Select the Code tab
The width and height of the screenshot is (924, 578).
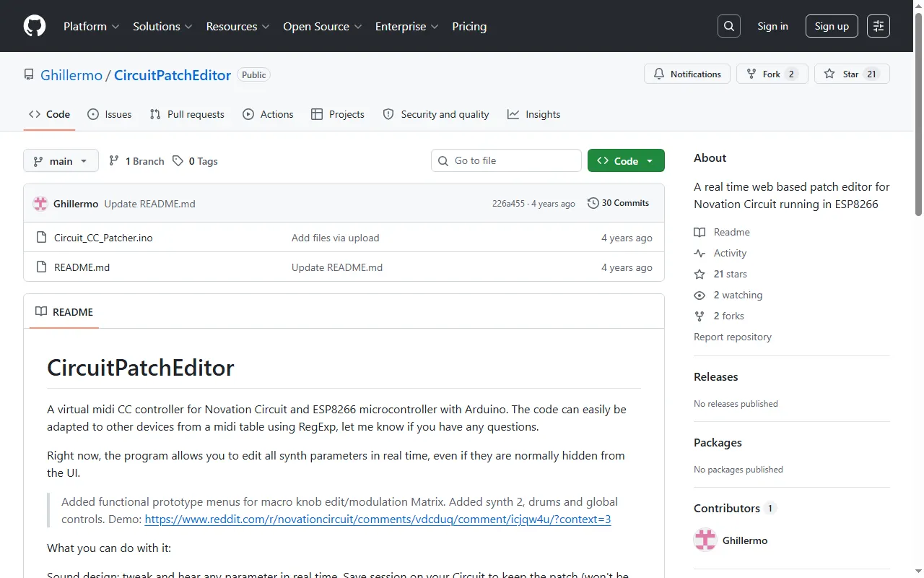tap(49, 114)
